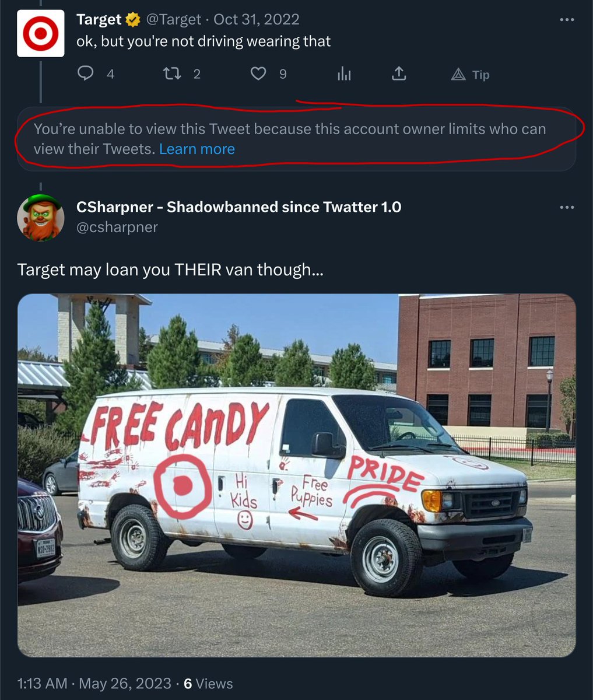This screenshot has width=593, height=700.
Task: Click the Target display name
Action: 99,20
